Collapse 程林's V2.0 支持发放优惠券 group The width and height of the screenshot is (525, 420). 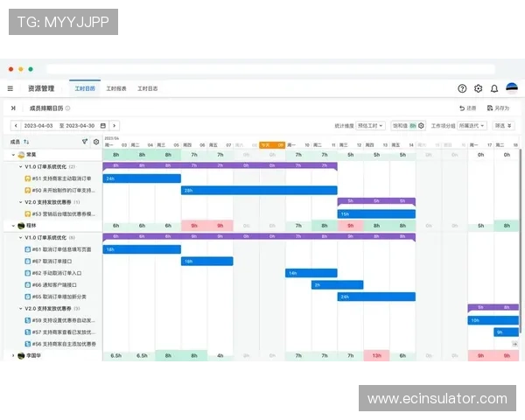(20, 309)
